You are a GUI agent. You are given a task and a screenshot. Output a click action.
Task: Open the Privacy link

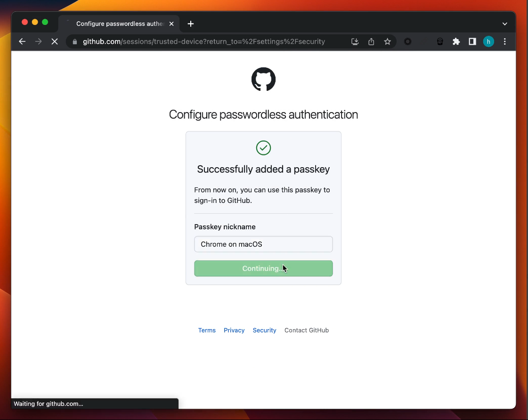[234, 330]
